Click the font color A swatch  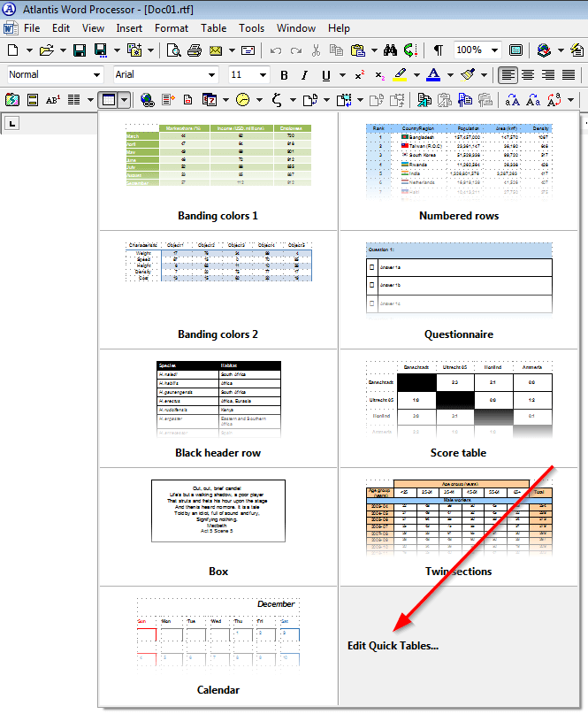[433, 75]
